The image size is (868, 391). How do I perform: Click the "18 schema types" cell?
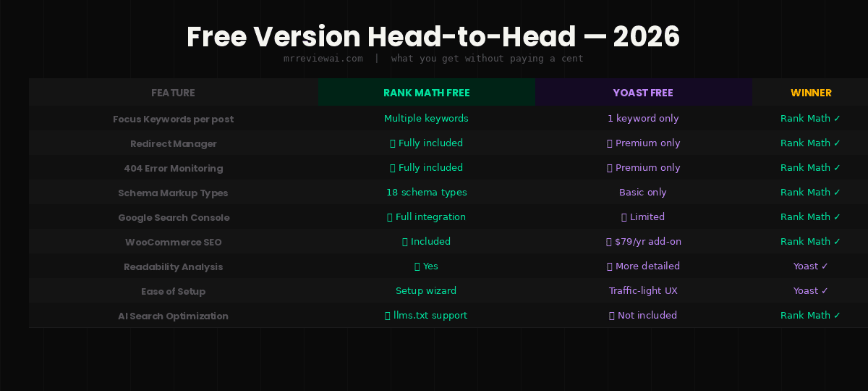click(x=426, y=192)
